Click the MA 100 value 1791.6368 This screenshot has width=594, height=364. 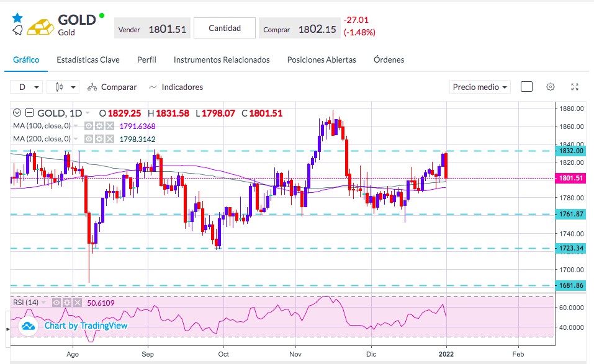138,127
